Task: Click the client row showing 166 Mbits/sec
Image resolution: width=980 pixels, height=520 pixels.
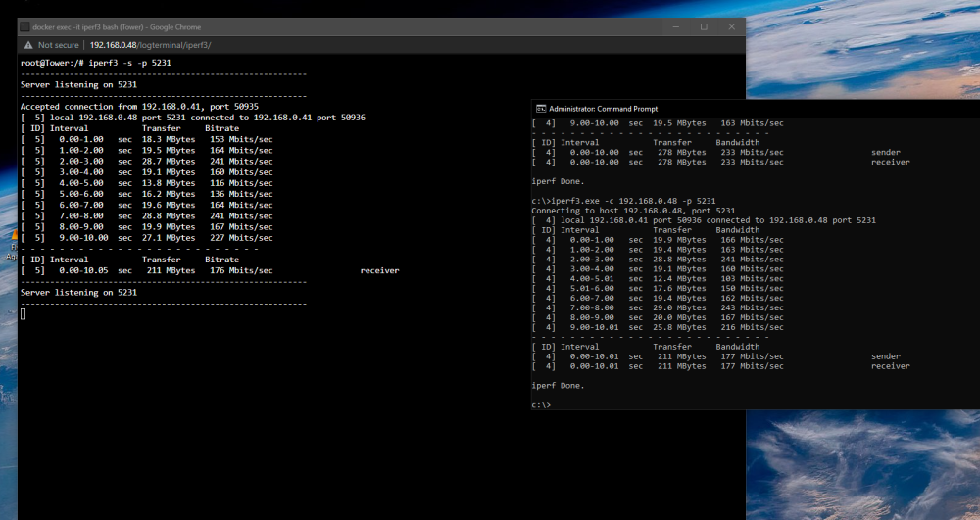Action: coord(658,240)
